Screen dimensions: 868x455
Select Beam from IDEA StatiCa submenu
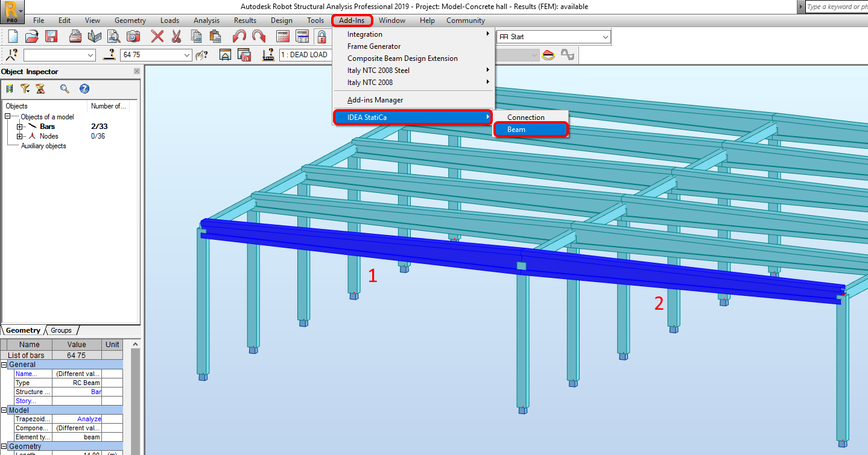516,130
